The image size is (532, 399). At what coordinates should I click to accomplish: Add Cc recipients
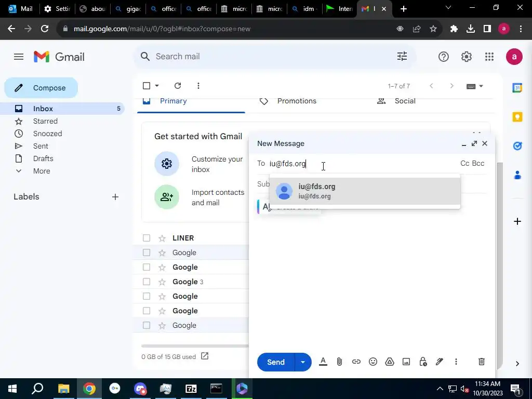coord(465,163)
